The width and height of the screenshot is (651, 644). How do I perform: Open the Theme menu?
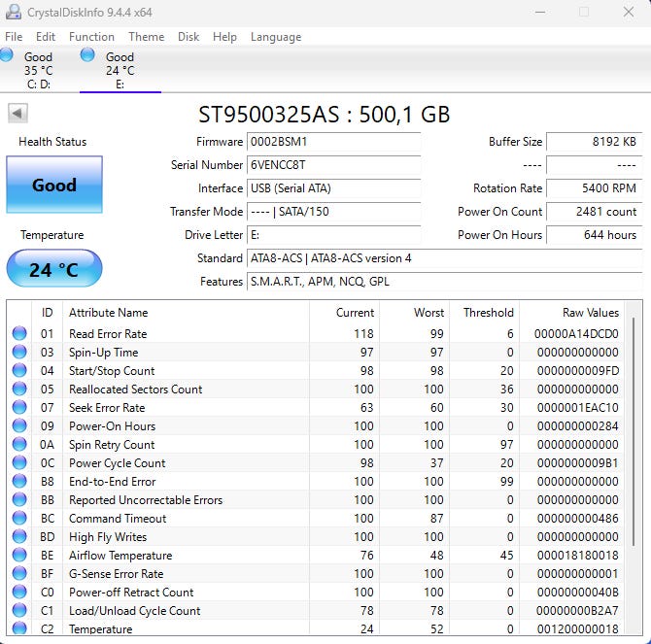point(146,37)
